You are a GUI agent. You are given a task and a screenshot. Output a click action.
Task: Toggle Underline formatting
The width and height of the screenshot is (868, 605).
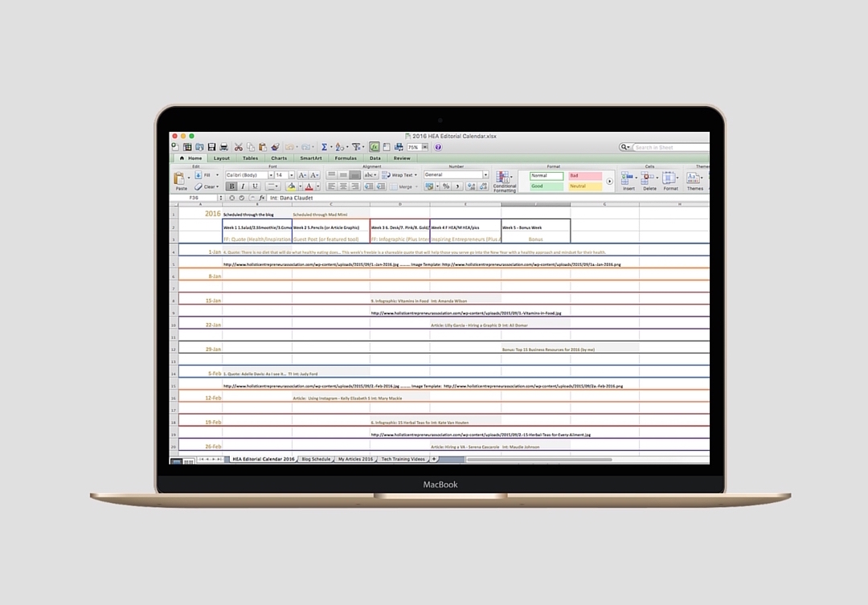[256, 186]
